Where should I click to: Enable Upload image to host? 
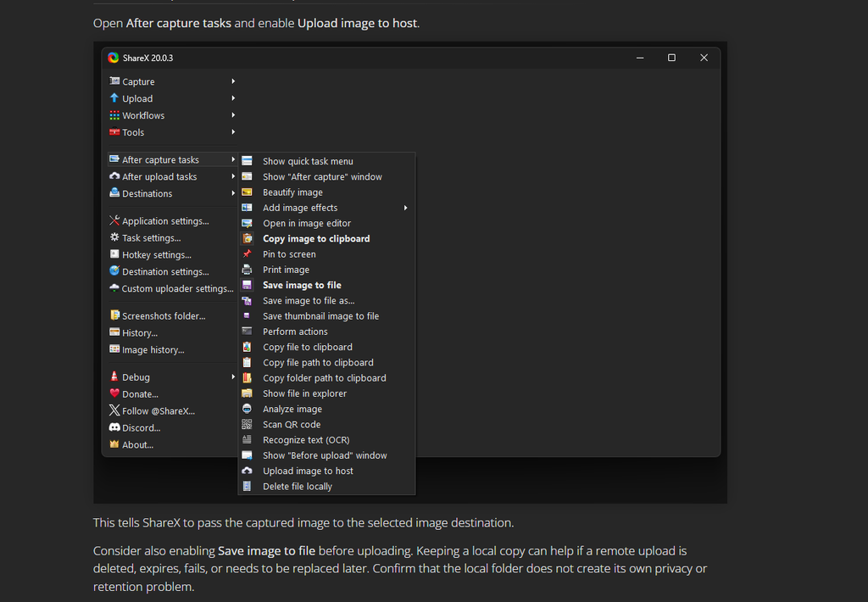pyautogui.click(x=326, y=471)
